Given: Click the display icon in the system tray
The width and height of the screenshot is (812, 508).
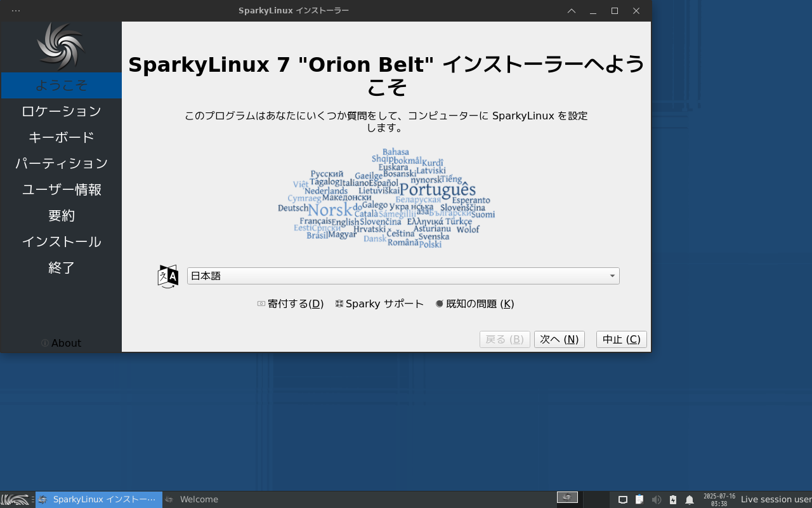Looking at the screenshot, I should click(623, 500).
